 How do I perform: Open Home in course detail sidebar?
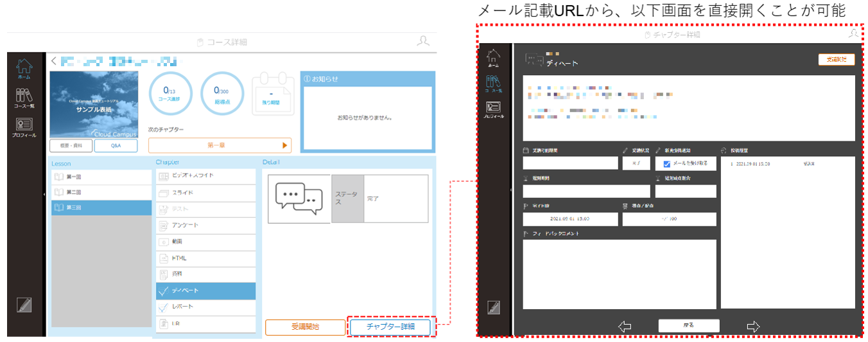(x=24, y=68)
